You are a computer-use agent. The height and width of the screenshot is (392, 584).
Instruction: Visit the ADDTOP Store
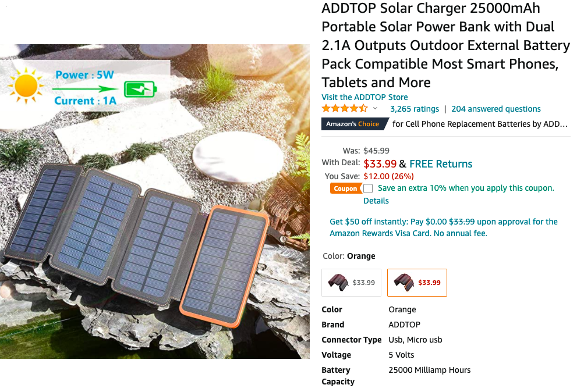364,97
